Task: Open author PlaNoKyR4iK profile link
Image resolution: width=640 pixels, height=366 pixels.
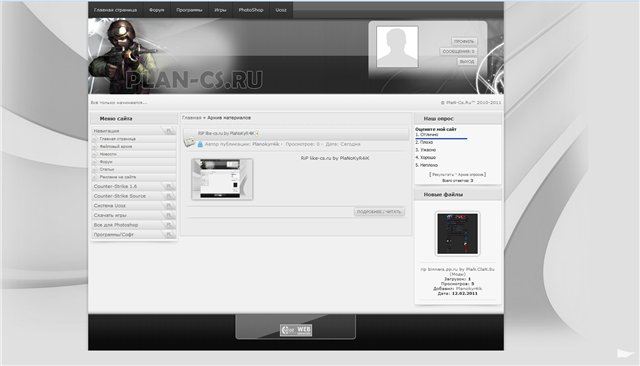Action: (266, 144)
